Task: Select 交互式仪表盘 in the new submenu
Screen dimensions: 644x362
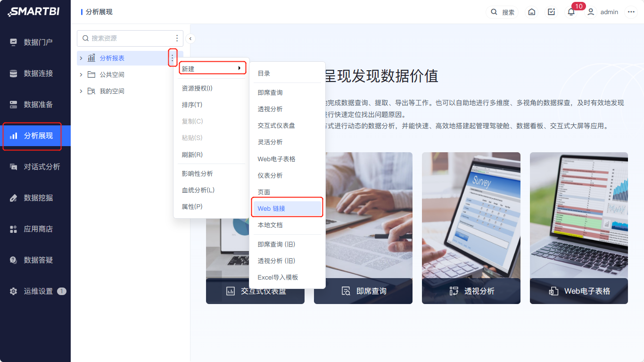Action: tap(287, 125)
